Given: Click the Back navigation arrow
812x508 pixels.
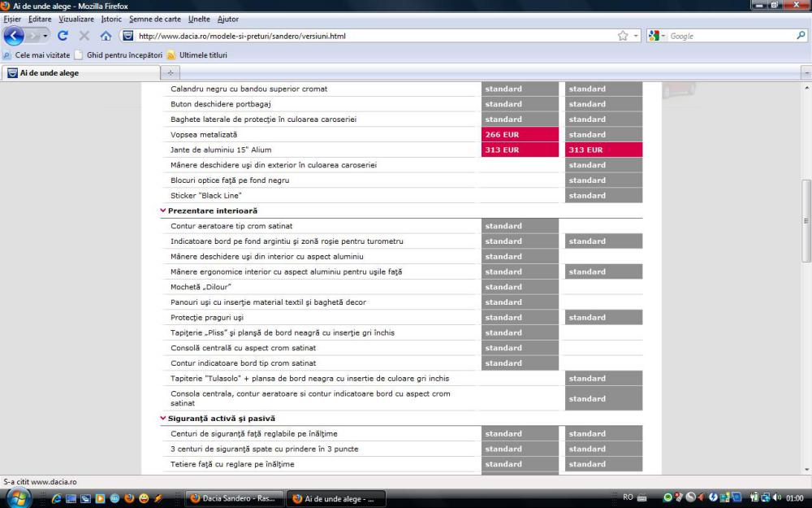Looking at the screenshot, I should tap(14, 36).
